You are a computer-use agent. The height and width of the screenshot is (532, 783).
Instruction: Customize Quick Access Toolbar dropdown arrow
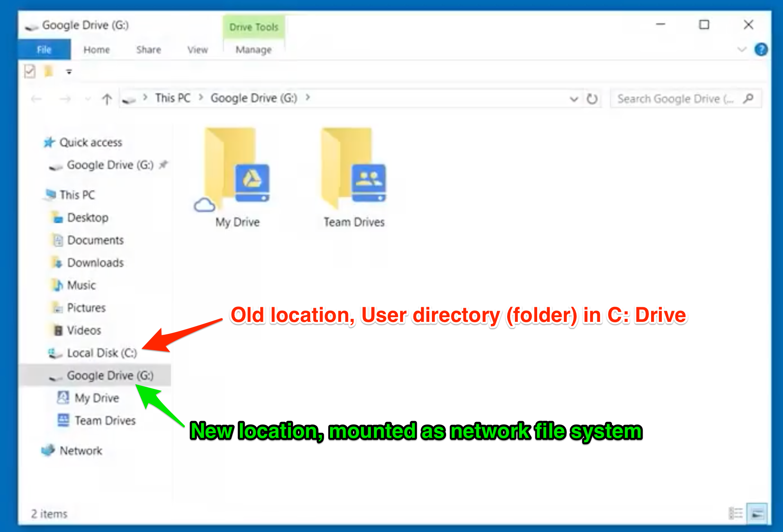coord(69,72)
